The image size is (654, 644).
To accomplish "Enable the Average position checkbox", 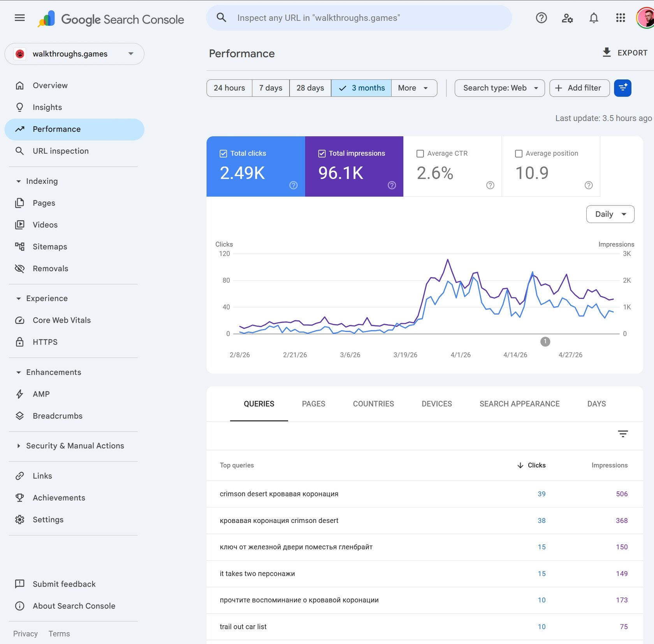I will pos(519,153).
